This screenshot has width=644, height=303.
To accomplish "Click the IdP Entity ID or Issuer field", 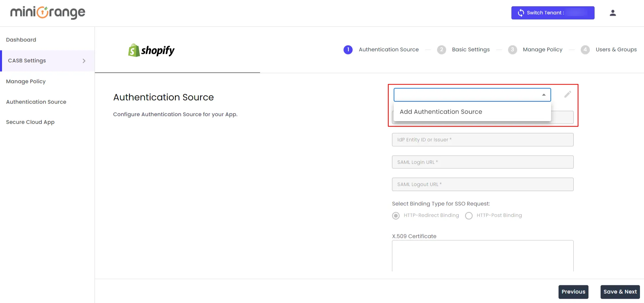I will coord(482,140).
